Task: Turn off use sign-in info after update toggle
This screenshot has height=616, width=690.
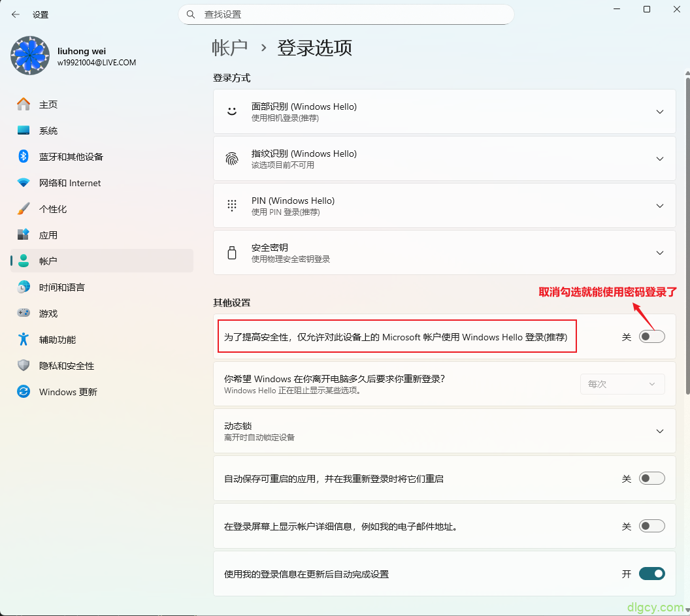Action: tap(651, 574)
